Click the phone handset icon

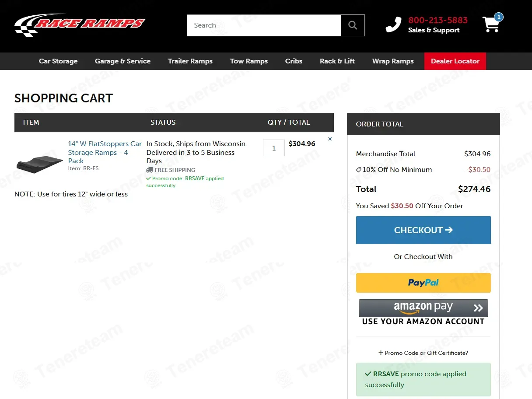click(393, 25)
